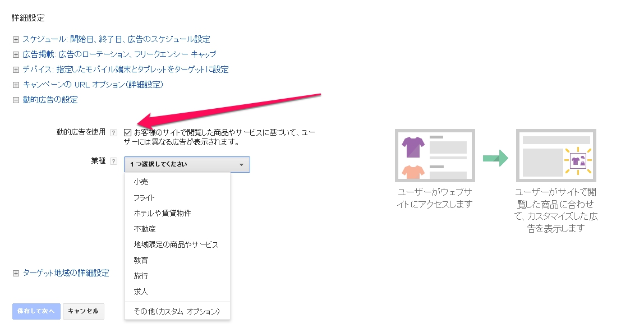This screenshot has height=328, width=644.
Task: Expand the デバイス targeting section
Action: pyautogui.click(x=16, y=70)
